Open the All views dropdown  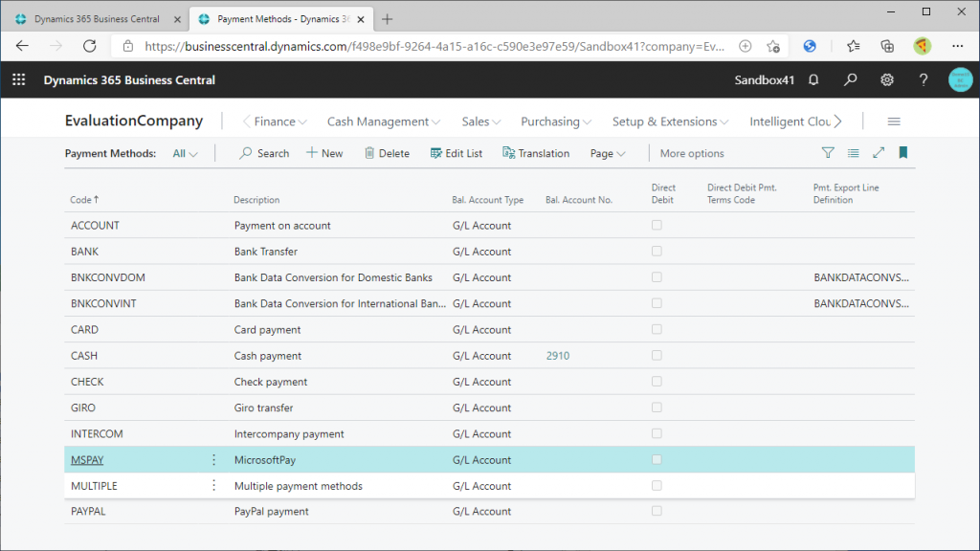click(185, 154)
